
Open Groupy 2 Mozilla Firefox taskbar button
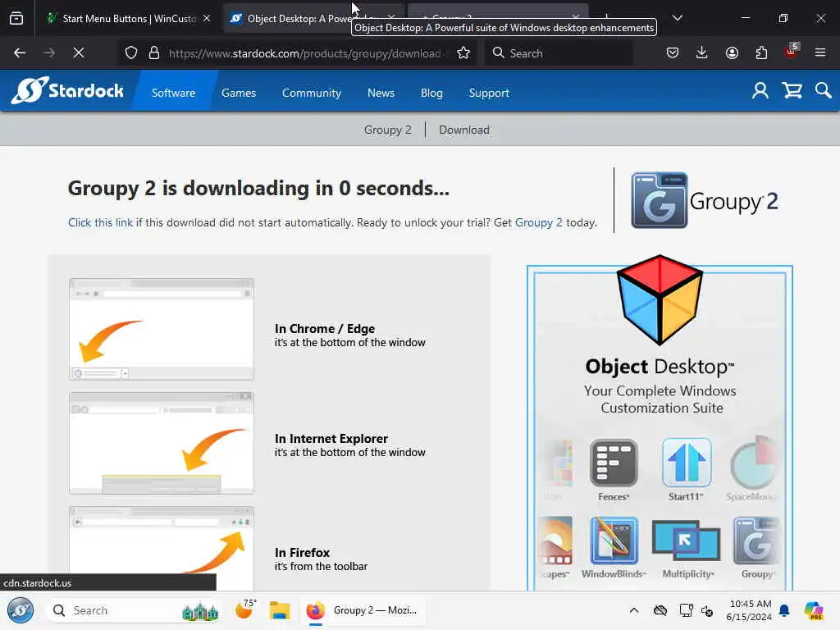tap(364, 610)
